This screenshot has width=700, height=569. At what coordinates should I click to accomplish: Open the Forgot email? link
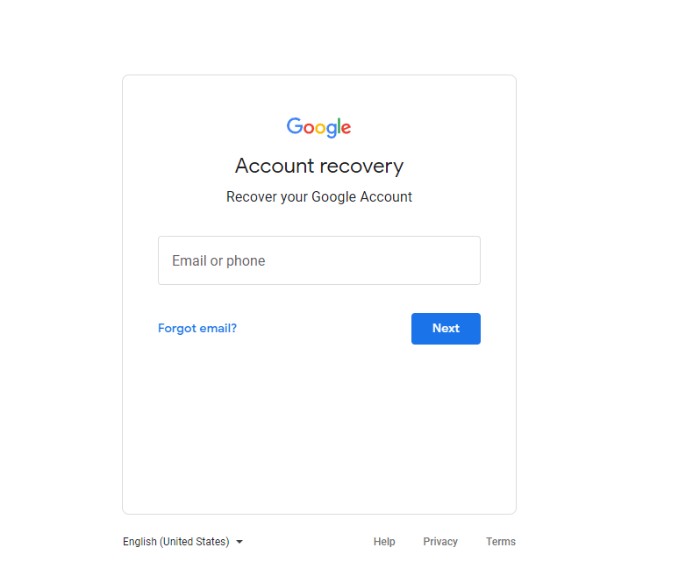pyautogui.click(x=197, y=328)
